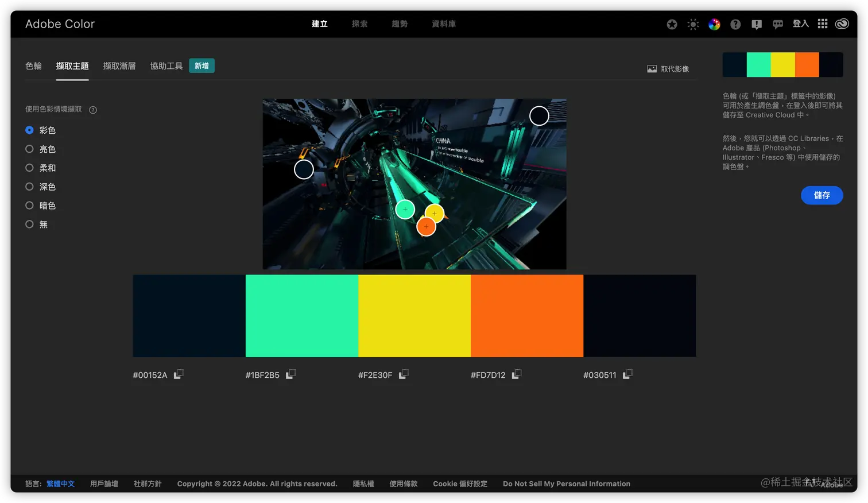Click the dark picker circle on image left side
The image size is (868, 503).
pos(304,169)
